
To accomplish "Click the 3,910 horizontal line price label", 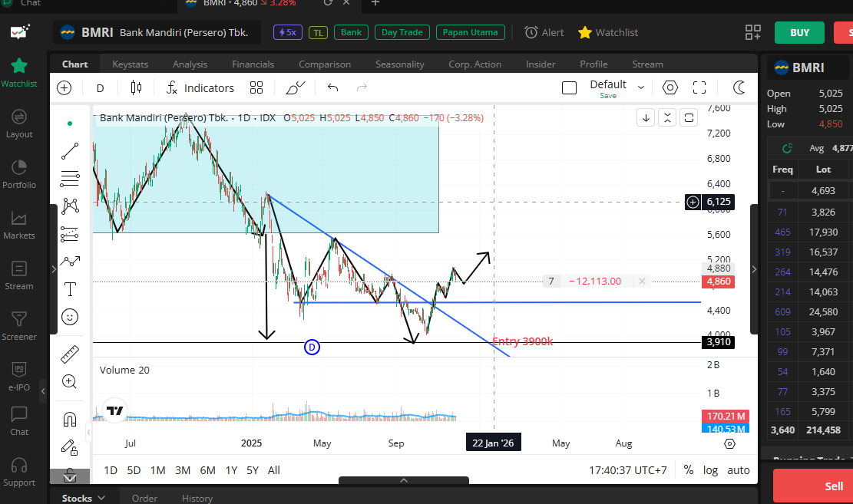I will point(718,342).
